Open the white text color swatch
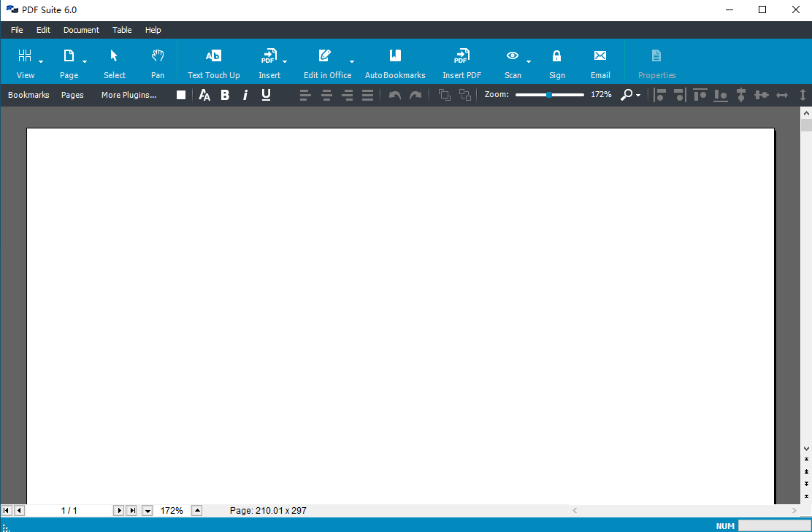The height and width of the screenshot is (532, 812). [x=181, y=95]
